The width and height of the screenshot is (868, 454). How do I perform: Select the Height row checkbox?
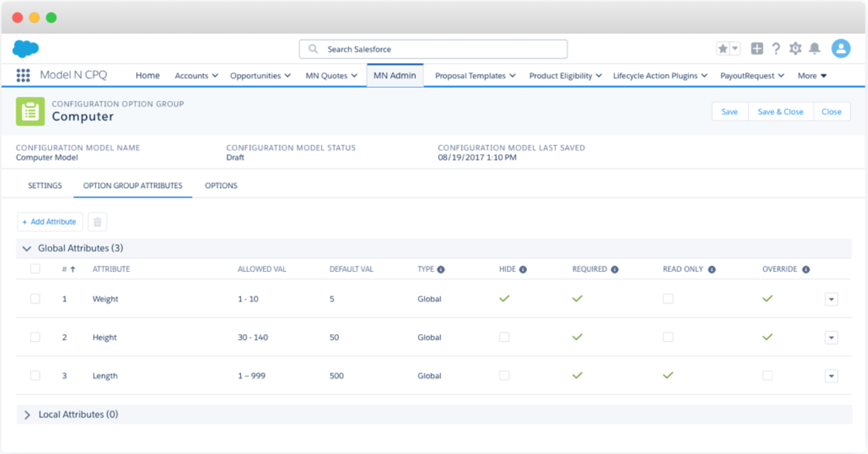tap(35, 337)
